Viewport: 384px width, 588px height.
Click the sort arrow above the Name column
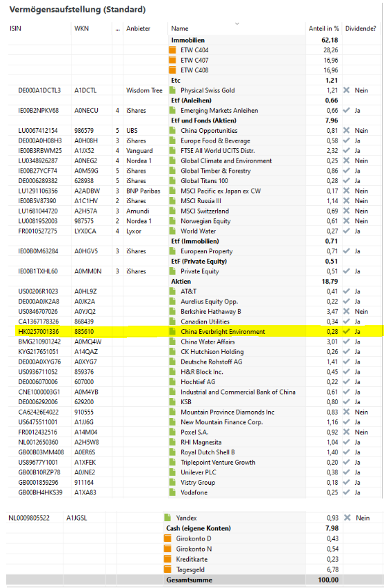(237, 23)
